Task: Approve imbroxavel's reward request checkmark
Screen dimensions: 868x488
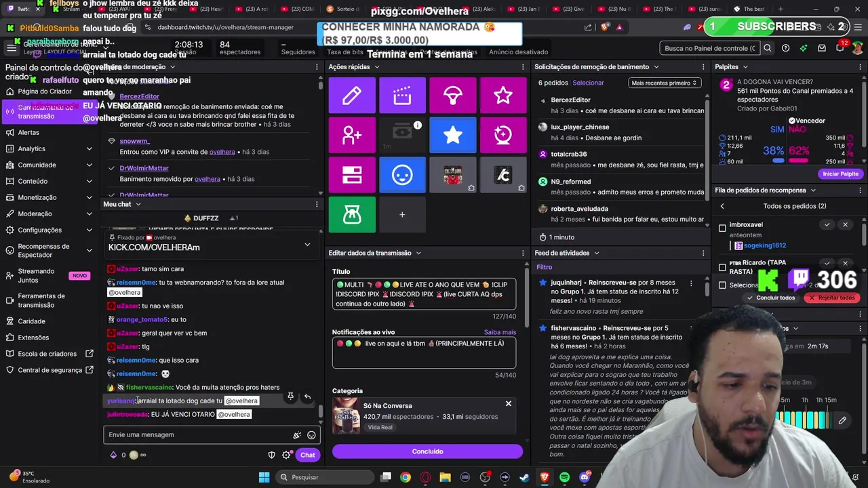Action: tap(827, 224)
